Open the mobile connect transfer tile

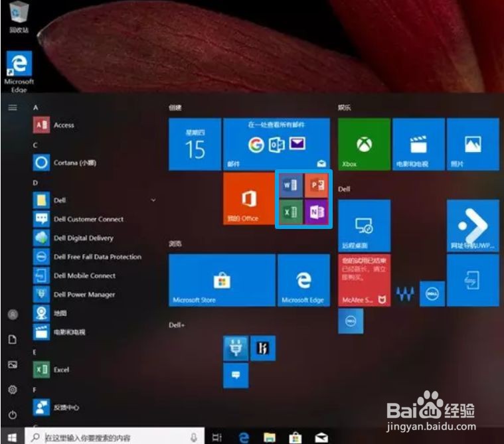click(x=473, y=280)
